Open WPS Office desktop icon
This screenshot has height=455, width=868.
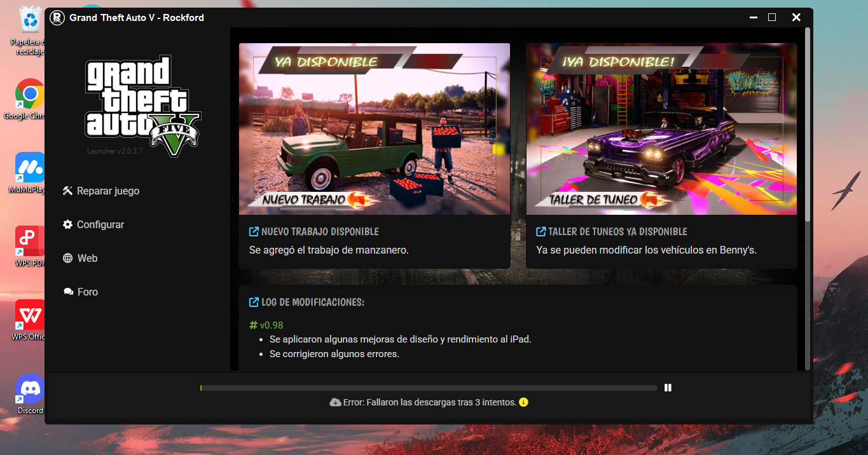pyautogui.click(x=29, y=315)
